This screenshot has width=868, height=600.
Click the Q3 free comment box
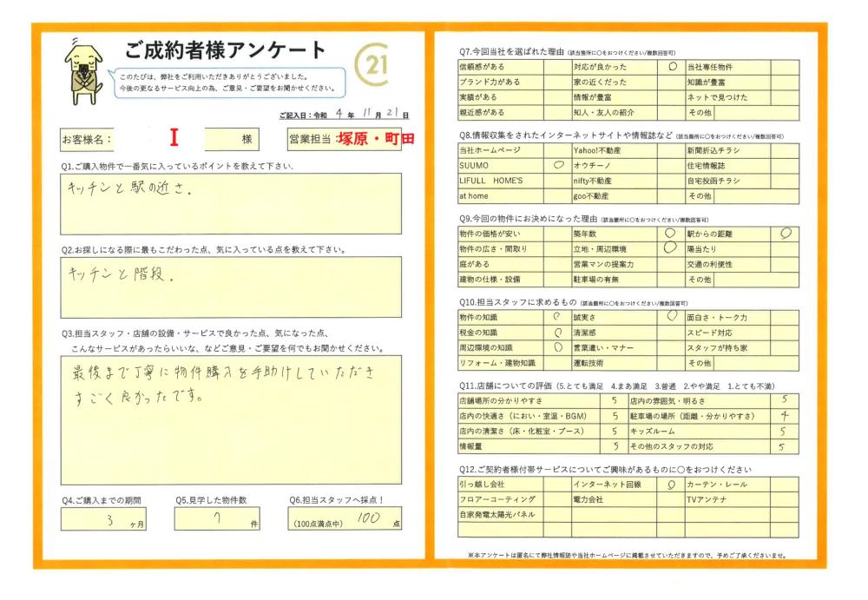[x=231, y=419]
